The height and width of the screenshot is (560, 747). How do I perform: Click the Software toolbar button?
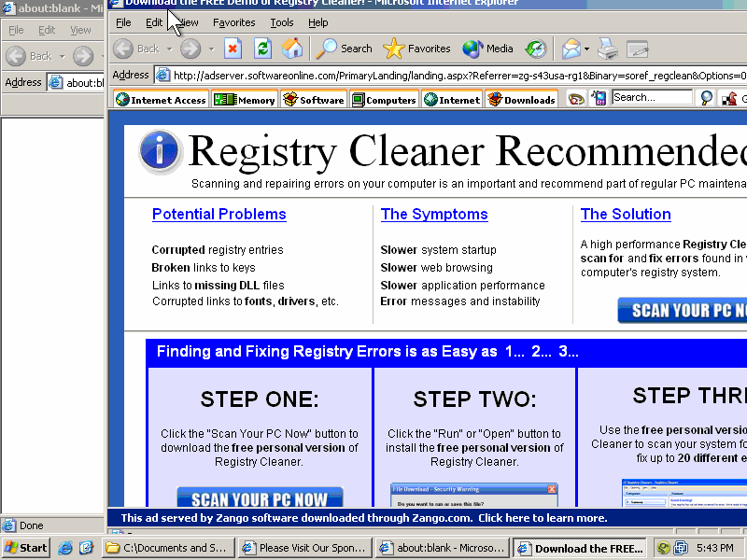coord(314,100)
